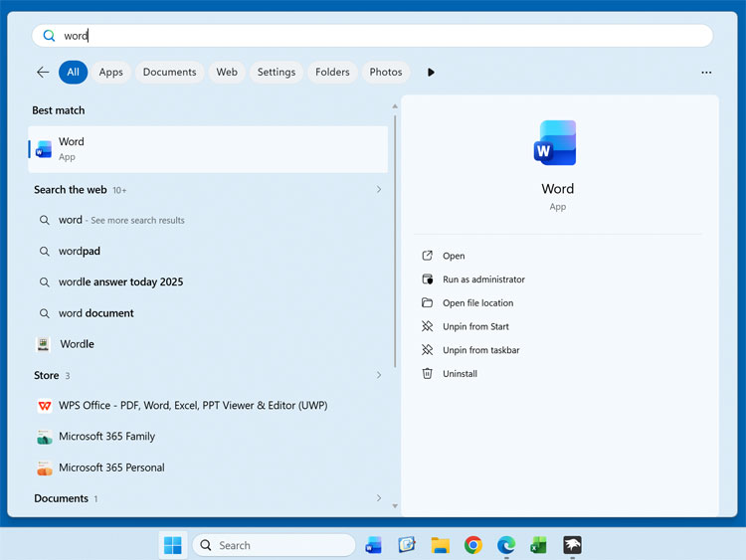Image resolution: width=746 pixels, height=560 pixels.
Task: Open Microsoft 365 Family store result
Action: point(208,437)
